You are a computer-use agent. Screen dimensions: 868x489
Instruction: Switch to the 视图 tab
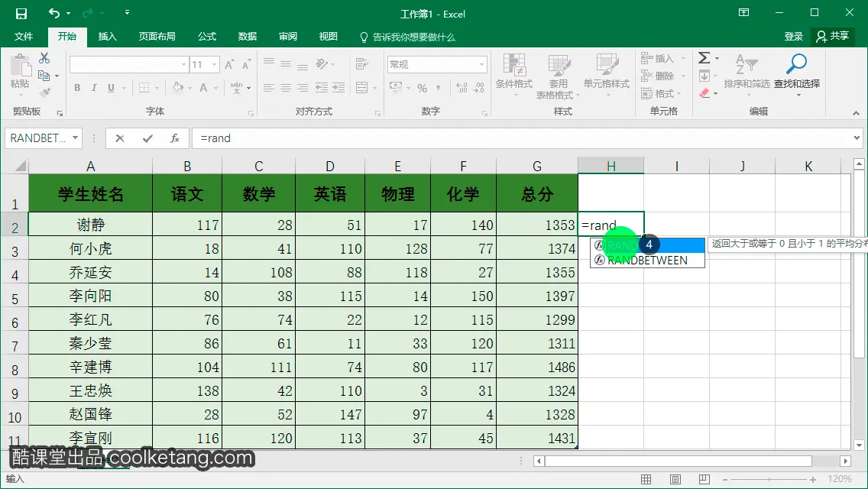pyautogui.click(x=329, y=37)
